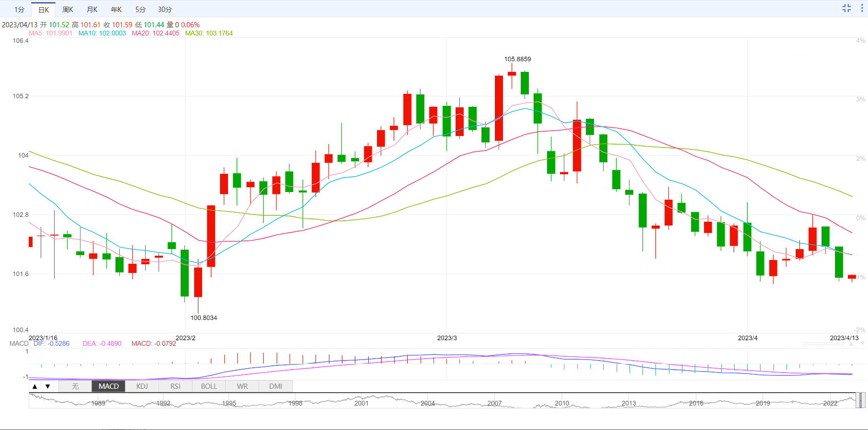Click the 105.8859 high price label
Image resolution: width=868 pixels, height=430 pixels.
click(517, 59)
